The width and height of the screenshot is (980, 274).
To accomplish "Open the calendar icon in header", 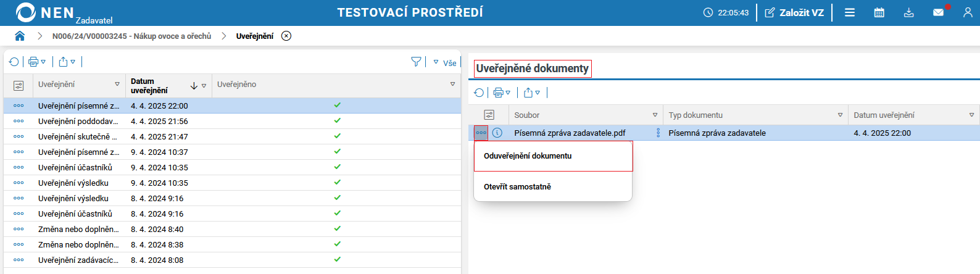I will 879,12.
